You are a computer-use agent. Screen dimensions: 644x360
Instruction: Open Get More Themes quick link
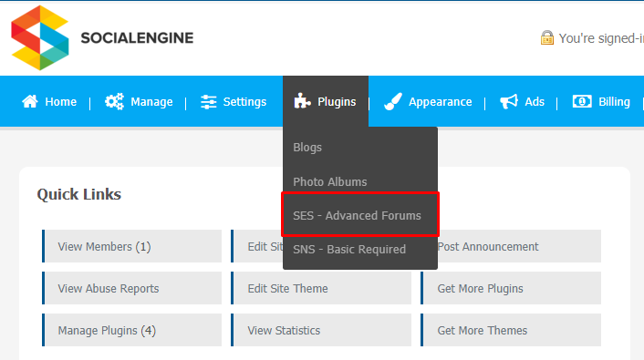511,330
